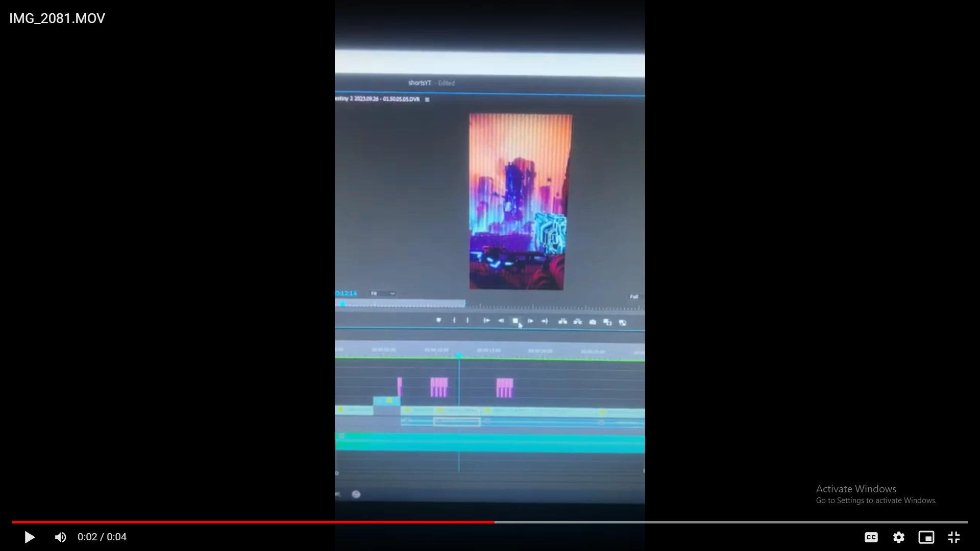Open the Fit zoom level dropdown
Viewport: 980px width, 551px height.
pyautogui.click(x=382, y=294)
